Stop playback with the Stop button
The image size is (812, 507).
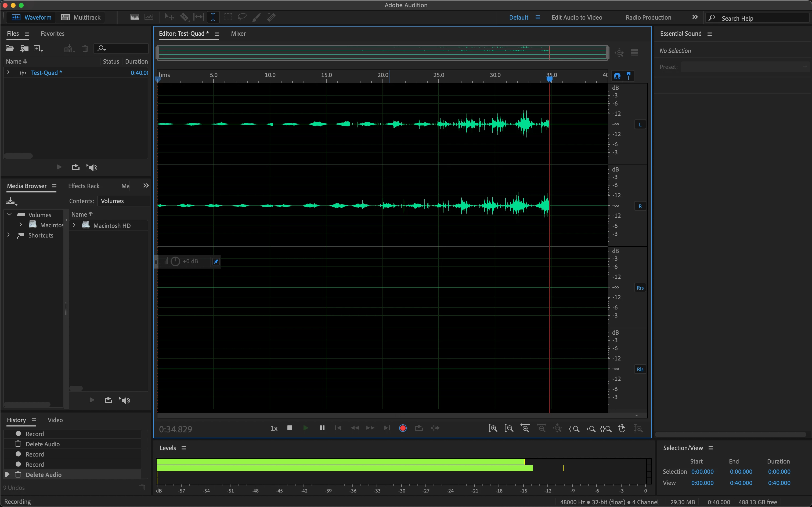coord(290,428)
